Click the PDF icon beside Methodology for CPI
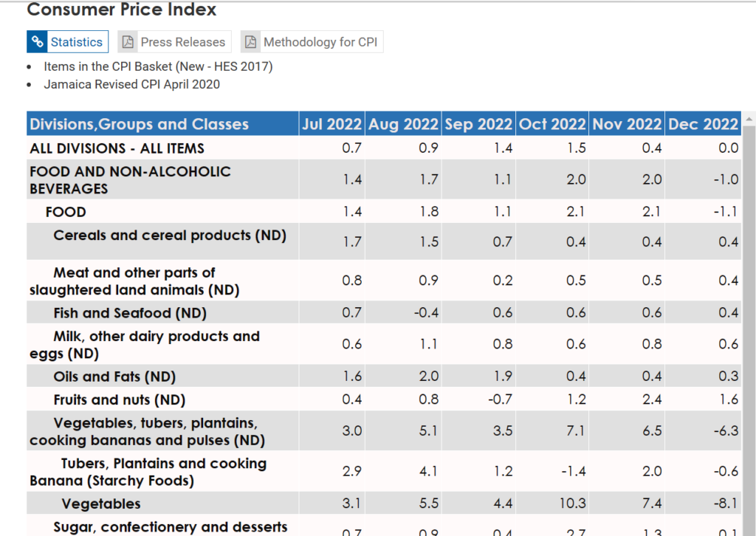 251,42
